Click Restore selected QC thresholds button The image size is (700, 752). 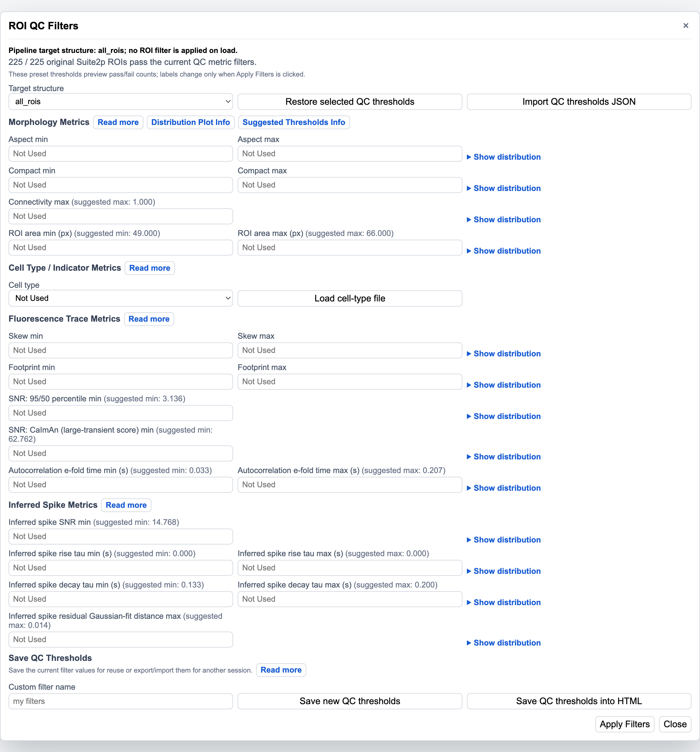pyautogui.click(x=350, y=101)
